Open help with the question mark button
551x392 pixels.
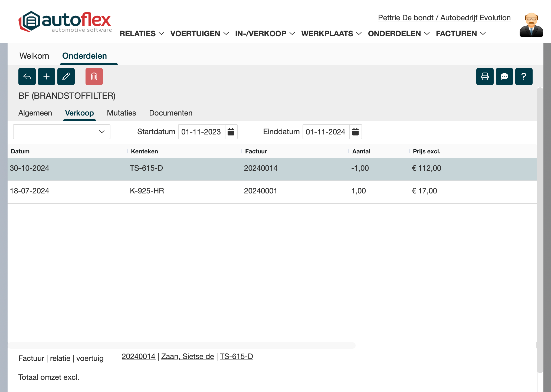pos(524,77)
